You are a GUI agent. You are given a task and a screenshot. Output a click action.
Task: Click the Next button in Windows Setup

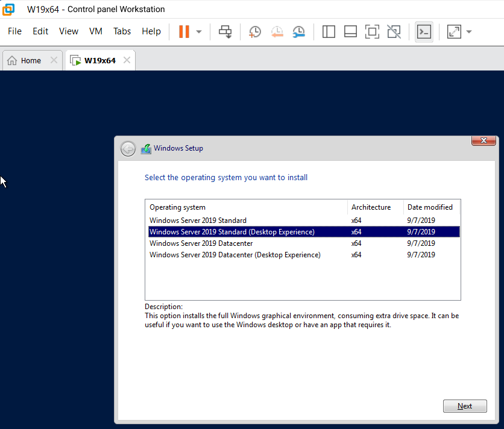click(x=464, y=406)
